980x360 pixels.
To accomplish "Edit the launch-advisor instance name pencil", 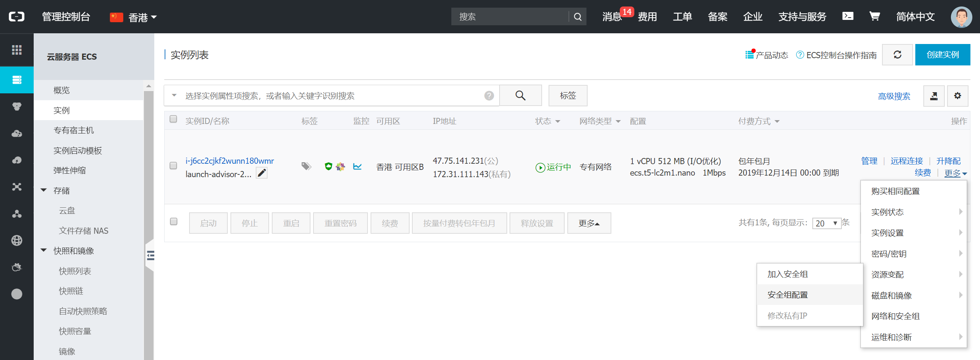I will (x=261, y=173).
